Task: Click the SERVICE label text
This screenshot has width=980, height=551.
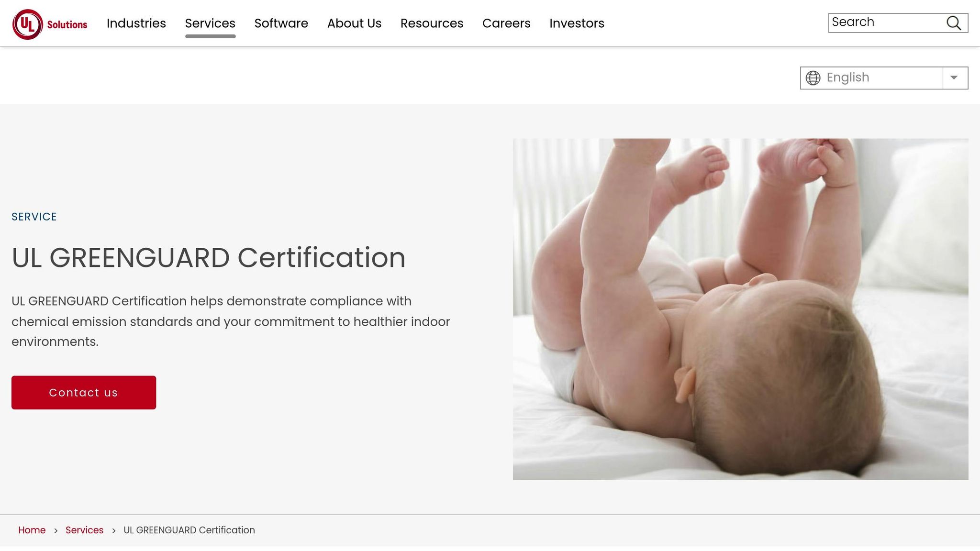Action: coord(34,217)
